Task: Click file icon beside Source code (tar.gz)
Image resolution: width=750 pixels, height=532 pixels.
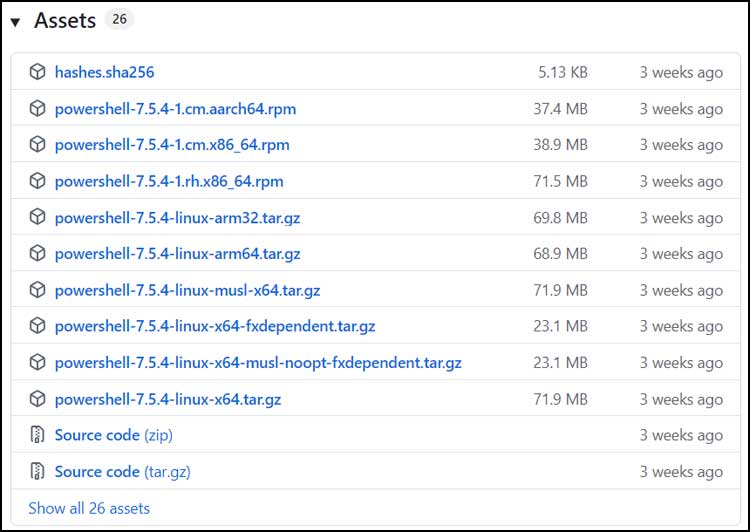Action: pos(37,472)
